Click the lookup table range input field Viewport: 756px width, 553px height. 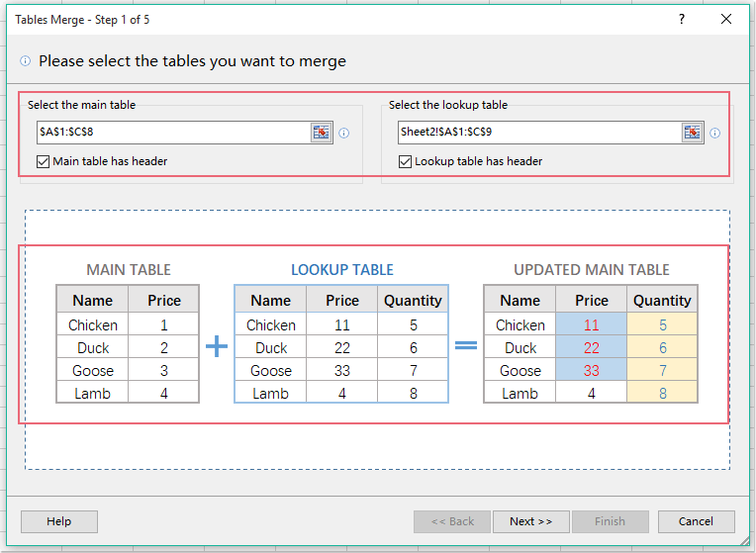539,133
